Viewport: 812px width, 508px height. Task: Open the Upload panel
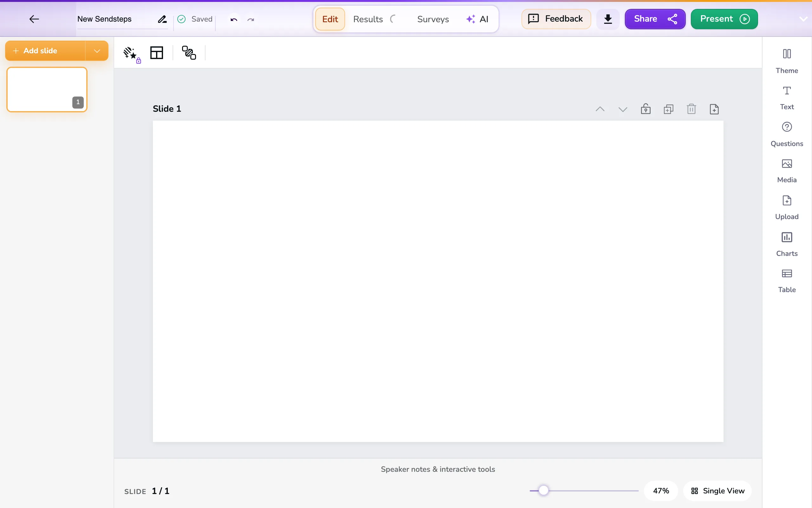(787, 208)
